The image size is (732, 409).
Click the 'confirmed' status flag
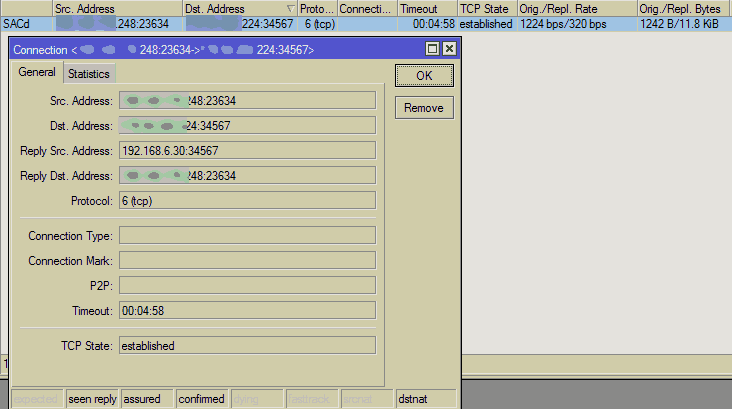pyautogui.click(x=203, y=399)
